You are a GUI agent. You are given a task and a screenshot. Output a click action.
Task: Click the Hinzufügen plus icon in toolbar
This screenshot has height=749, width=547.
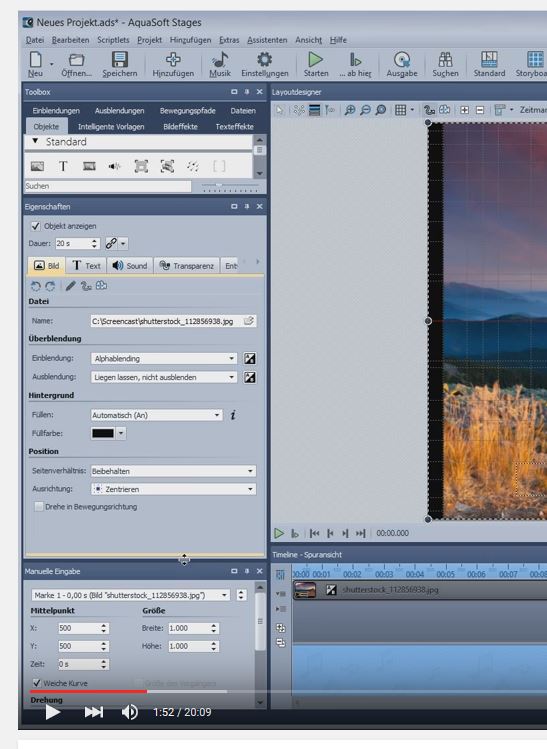[173, 60]
